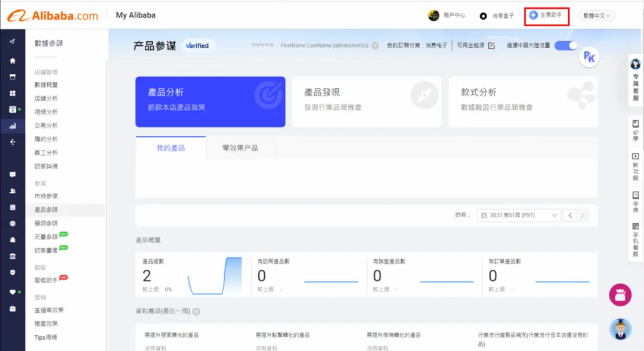Screen dimensions: 644x351
Task: Open the clipboard orders sidebar icon
Action: (x=13, y=207)
